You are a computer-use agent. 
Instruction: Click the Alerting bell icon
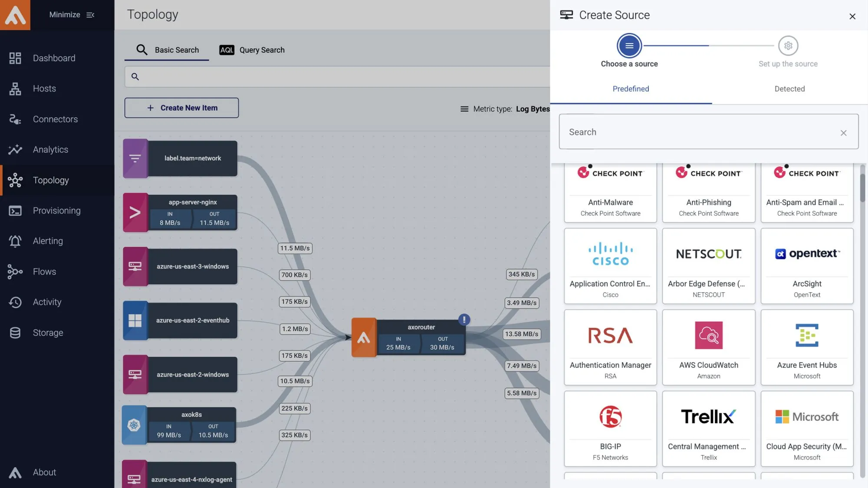tap(15, 241)
